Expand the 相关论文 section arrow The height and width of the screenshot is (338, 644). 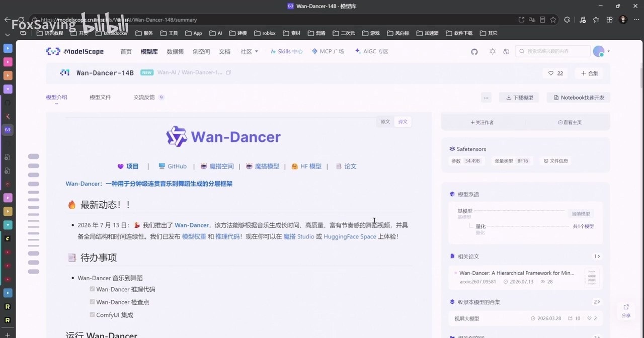point(597,257)
